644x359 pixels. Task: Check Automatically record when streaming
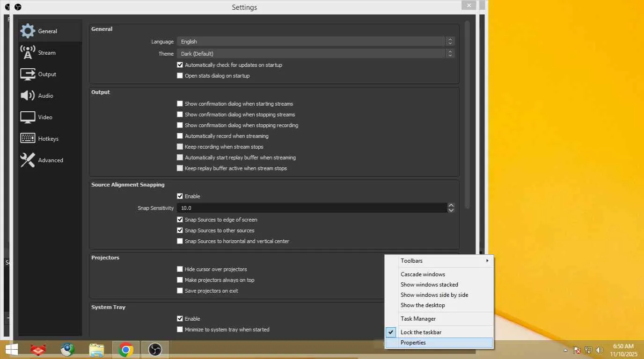(x=180, y=136)
